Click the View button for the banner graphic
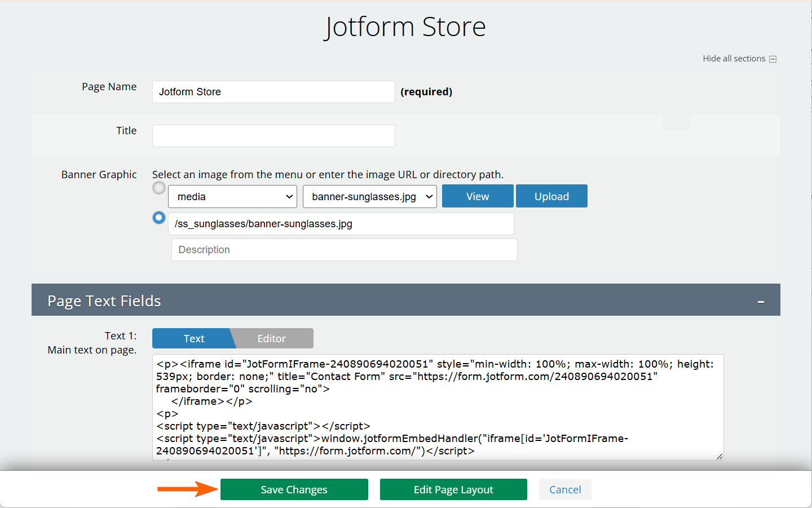 pos(478,197)
